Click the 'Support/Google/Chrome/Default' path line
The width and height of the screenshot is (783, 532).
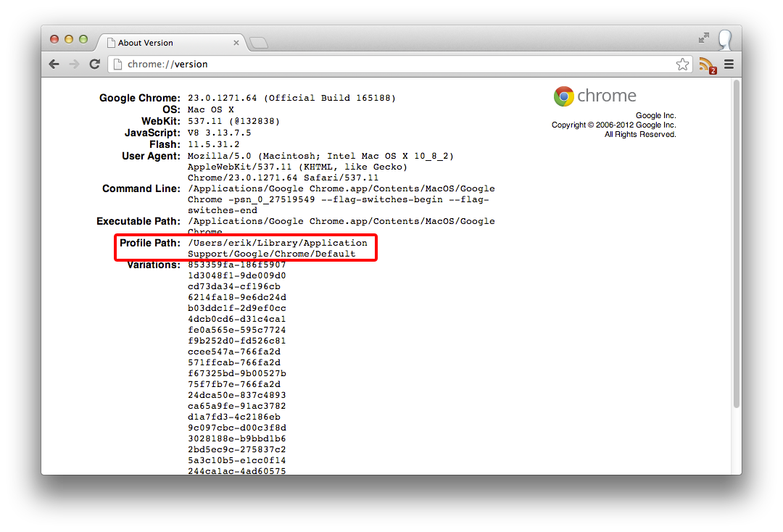coord(272,254)
